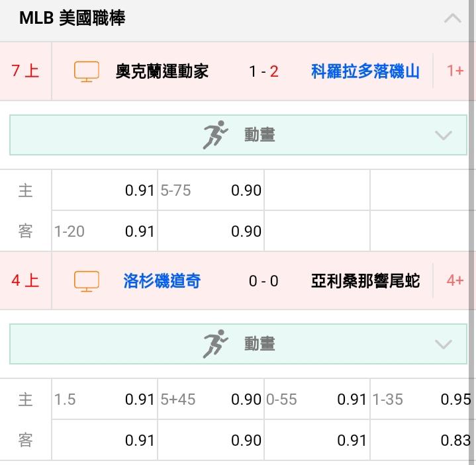Bet away total 0.90 in Oakland game
Image resolution: width=476 pixels, height=465 pixels.
pos(211,231)
